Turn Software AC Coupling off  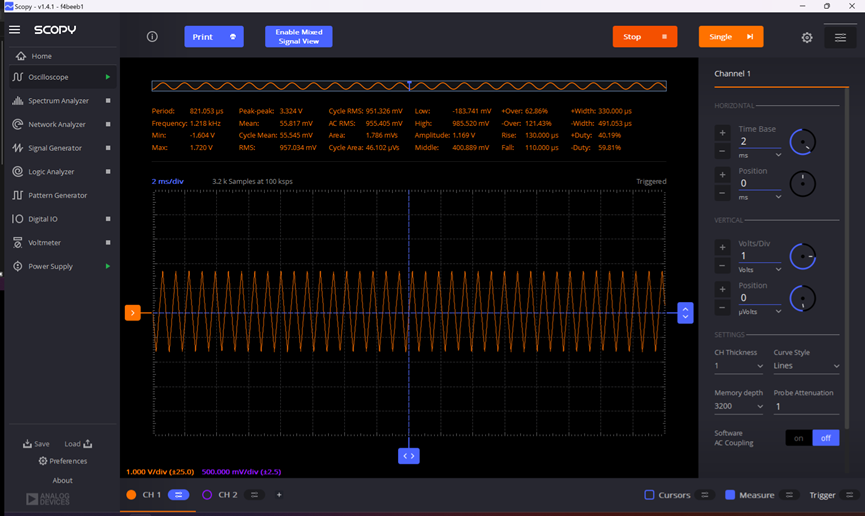point(826,438)
